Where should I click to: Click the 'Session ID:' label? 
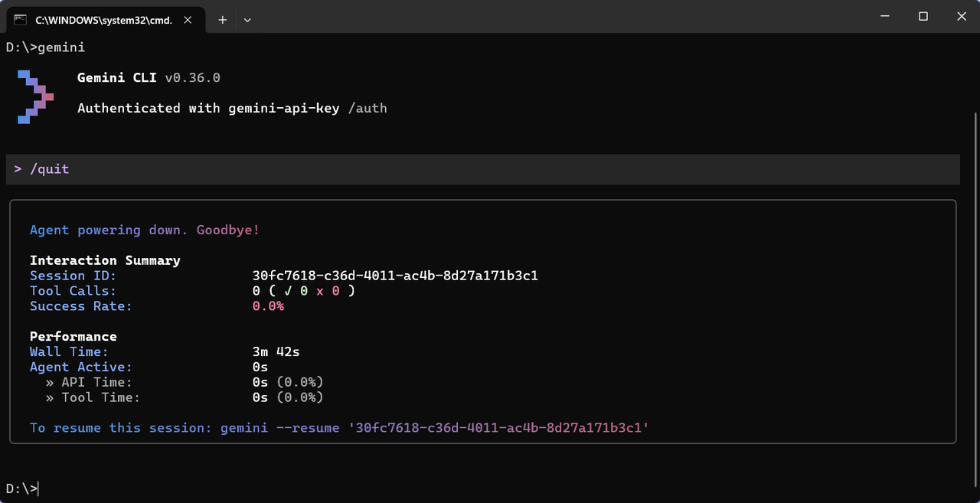[x=73, y=276]
